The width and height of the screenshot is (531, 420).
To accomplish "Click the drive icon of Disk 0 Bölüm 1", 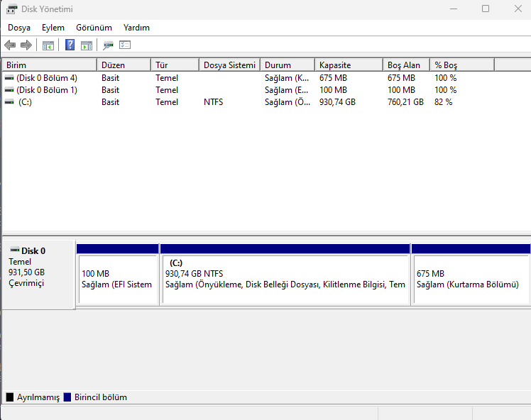I will pos(9,90).
